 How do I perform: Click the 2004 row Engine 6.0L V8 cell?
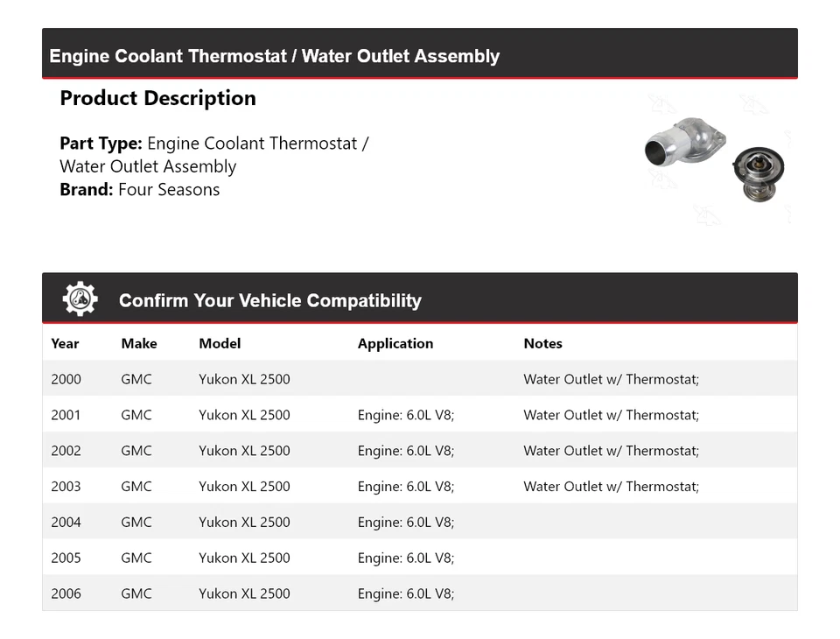click(405, 523)
